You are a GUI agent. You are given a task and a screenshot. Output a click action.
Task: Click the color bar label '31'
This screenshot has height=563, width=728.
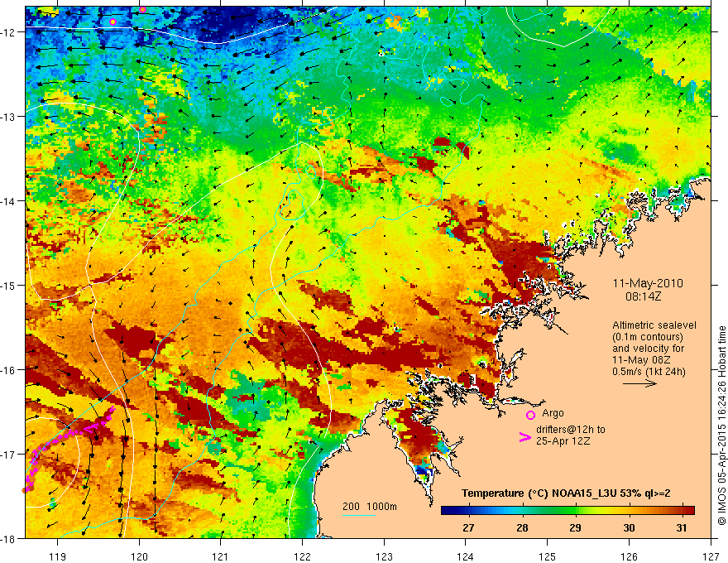click(682, 527)
